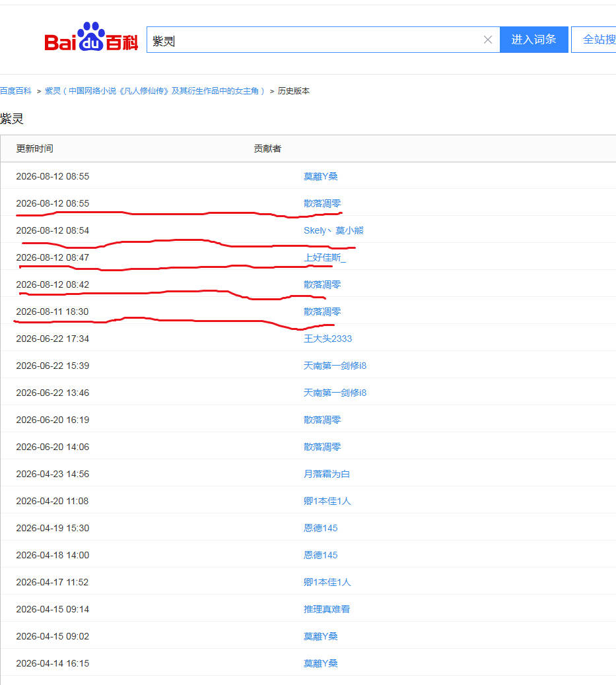Open contributor 上好佳斯_ profile
This screenshot has width=616, height=685.
[324, 258]
